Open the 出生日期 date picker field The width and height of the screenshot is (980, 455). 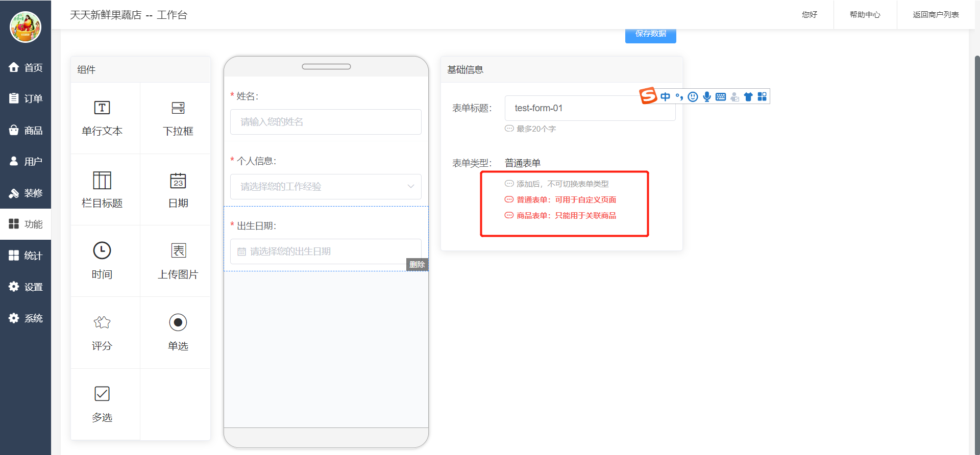326,251
